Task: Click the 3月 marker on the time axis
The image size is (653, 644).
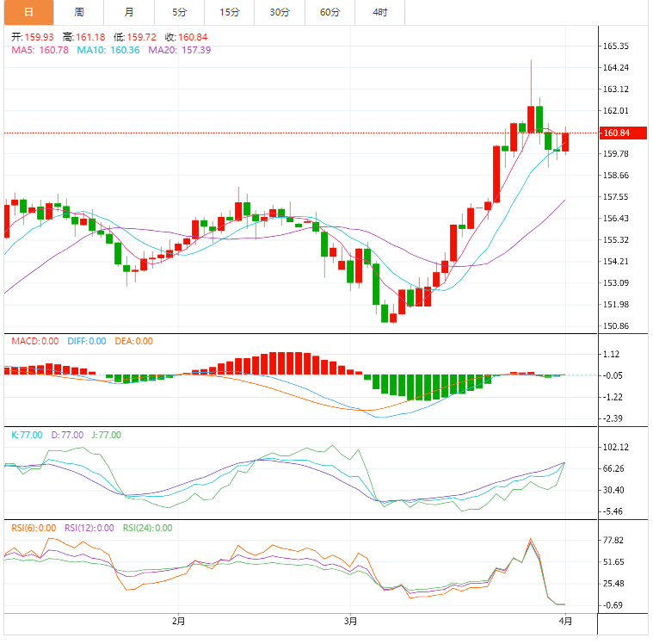Action: tap(350, 620)
